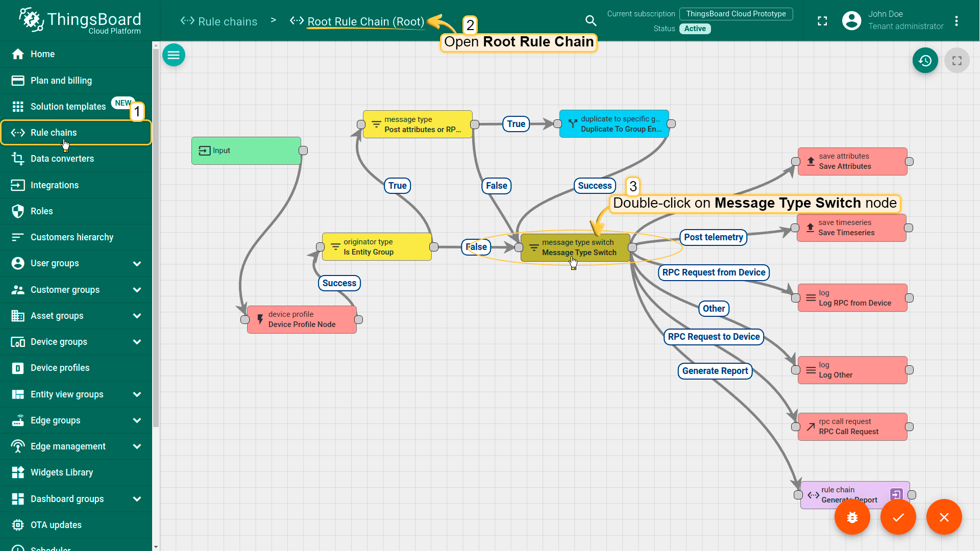Open Data converters in sidebar

click(x=62, y=159)
